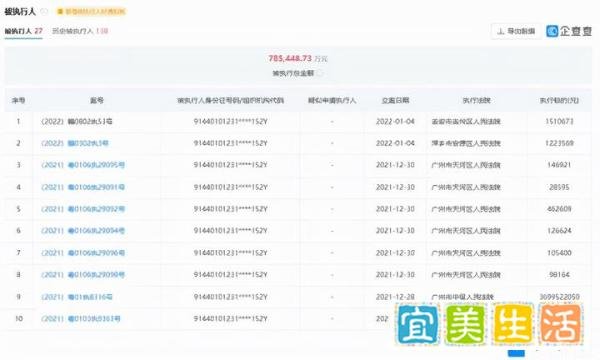
Task: Click the amount 1510673 in row 1
Action: [x=559, y=122]
